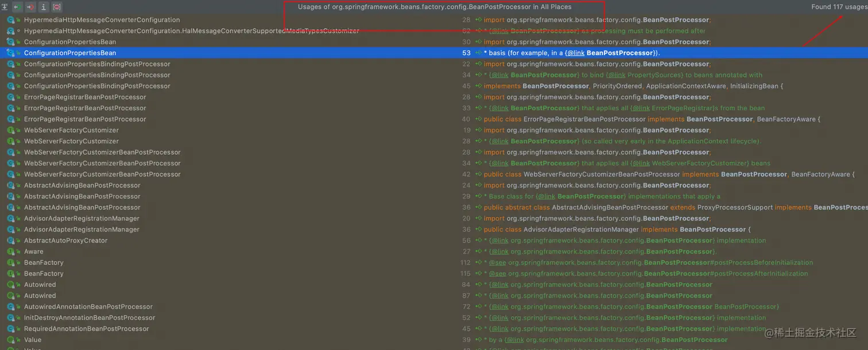Screen dimensions: 868x350
Task: Click usage arrow icon on line 72
Action: [x=478, y=307]
